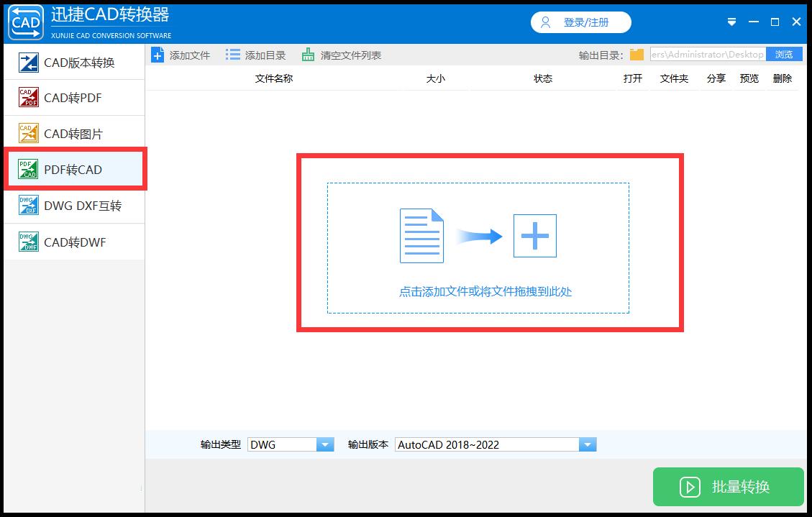The height and width of the screenshot is (517, 812).
Task: Click the 登录/注册 login button
Action: point(581,22)
